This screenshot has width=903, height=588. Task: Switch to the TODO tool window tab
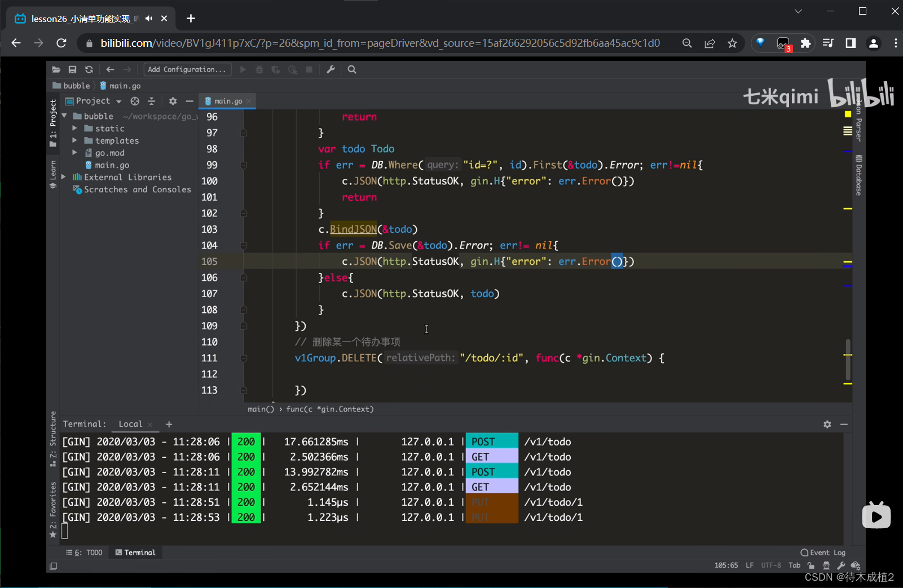tap(85, 552)
